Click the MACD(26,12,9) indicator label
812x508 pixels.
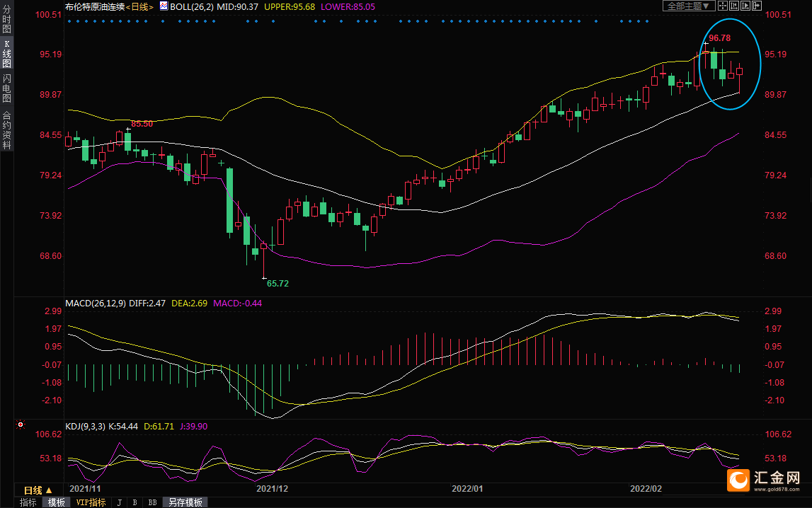coord(96,303)
